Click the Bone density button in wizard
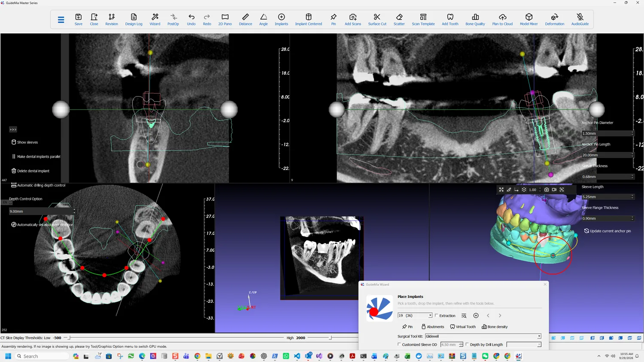Viewport: 644px width, 362px height. 495,327
